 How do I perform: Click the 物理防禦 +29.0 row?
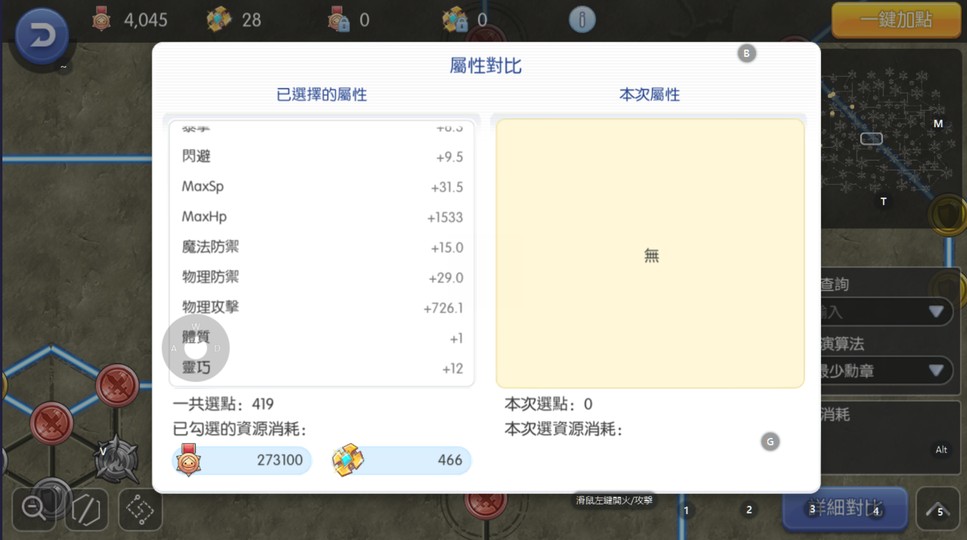322,277
